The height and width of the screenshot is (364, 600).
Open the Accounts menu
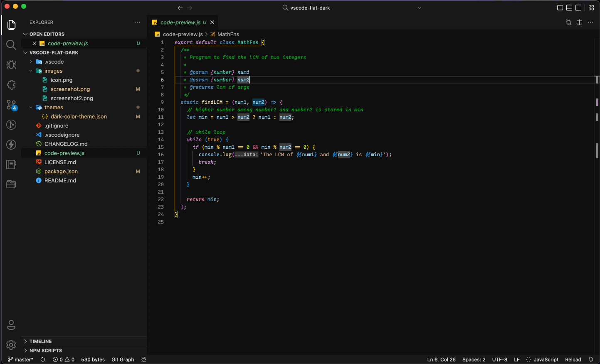pos(11,325)
